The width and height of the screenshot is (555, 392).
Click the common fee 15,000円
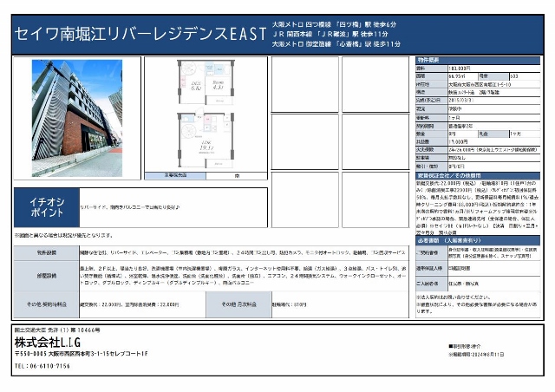459,141
